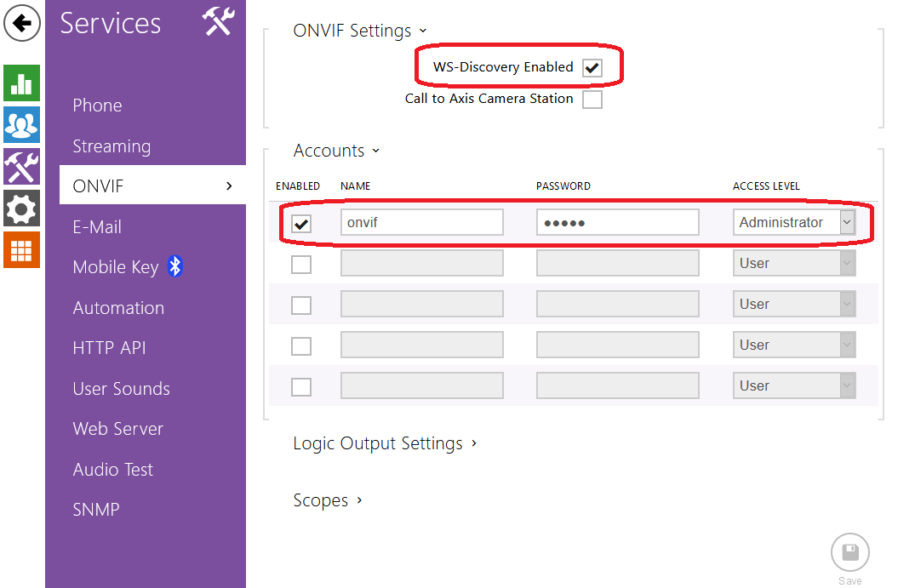This screenshot has height=588, width=915.
Task: Collapse the Accounts section
Action: coord(336,151)
